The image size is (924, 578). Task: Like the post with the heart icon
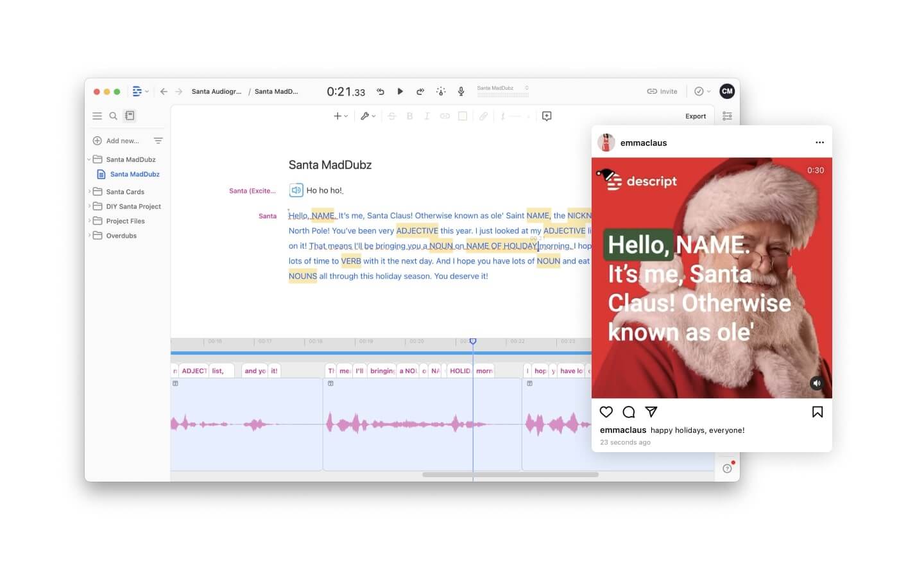click(x=606, y=412)
